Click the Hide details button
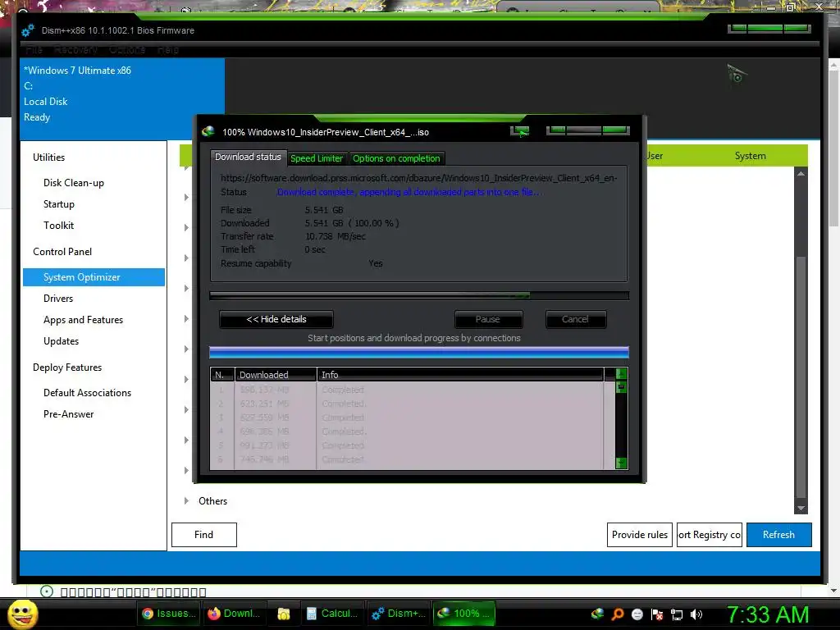 pos(276,319)
